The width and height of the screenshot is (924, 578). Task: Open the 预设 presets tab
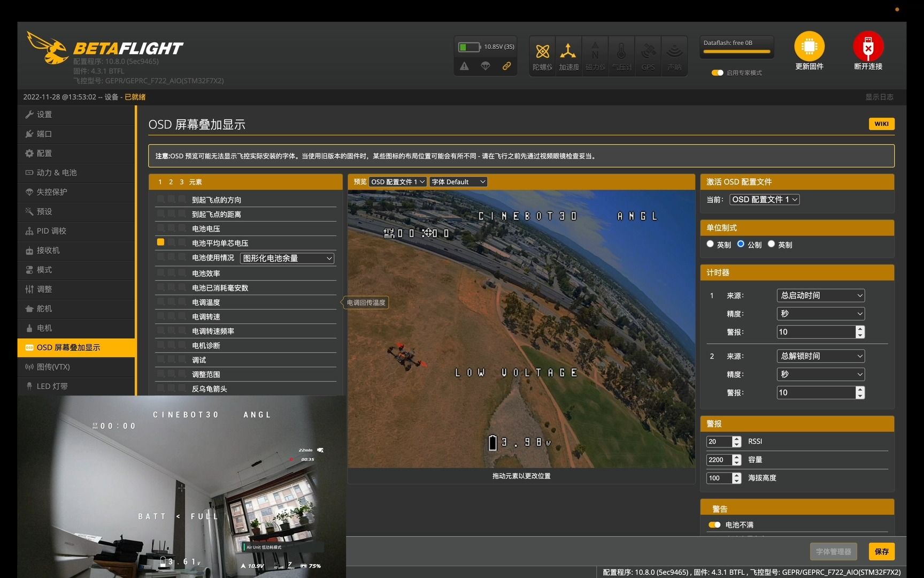76,211
